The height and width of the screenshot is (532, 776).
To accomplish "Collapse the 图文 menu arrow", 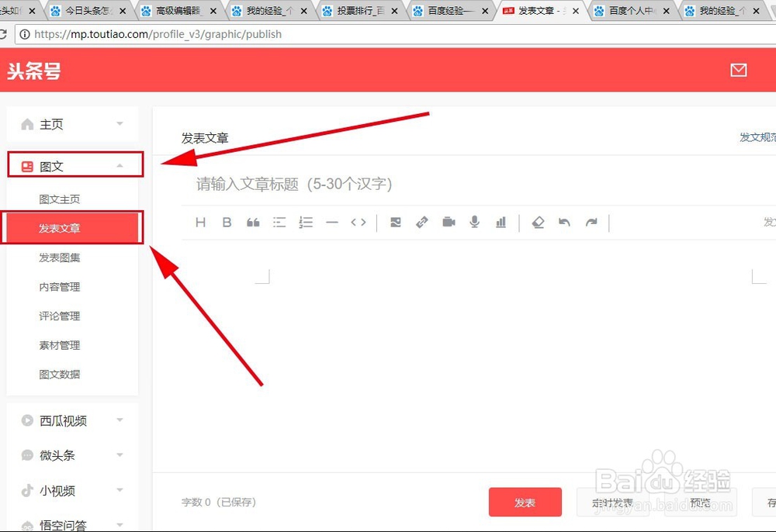I will click(x=120, y=166).
